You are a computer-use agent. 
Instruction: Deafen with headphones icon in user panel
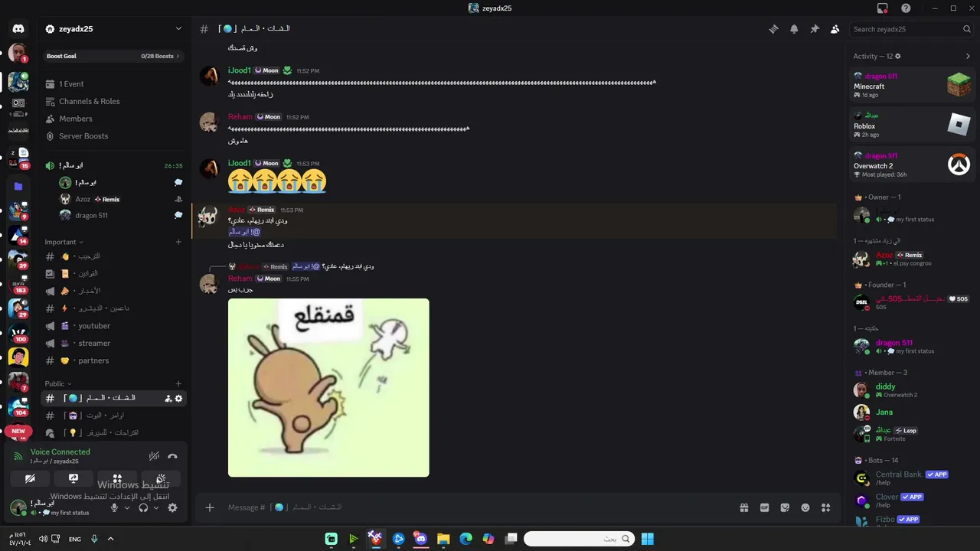coord(143,507)
